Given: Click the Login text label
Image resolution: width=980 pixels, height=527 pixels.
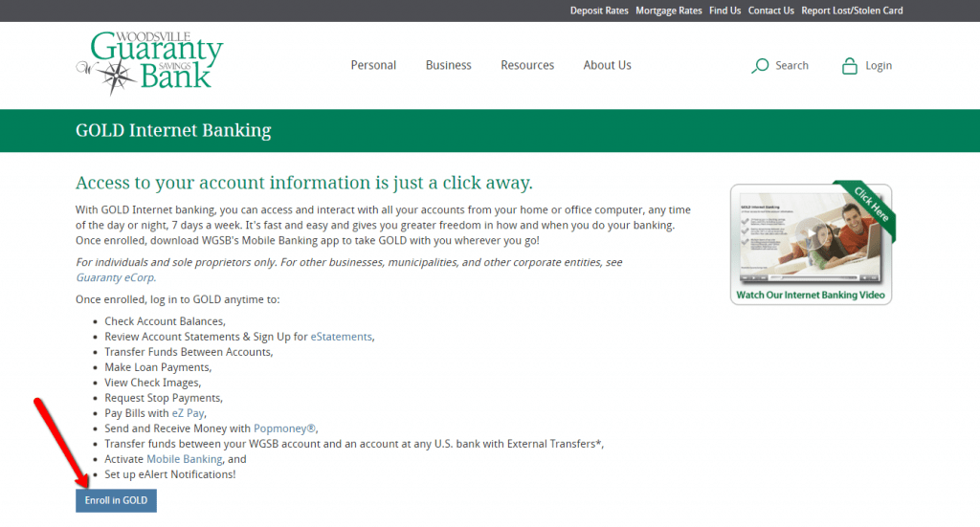Looking at the screenshot, I should tap(879, 66).
